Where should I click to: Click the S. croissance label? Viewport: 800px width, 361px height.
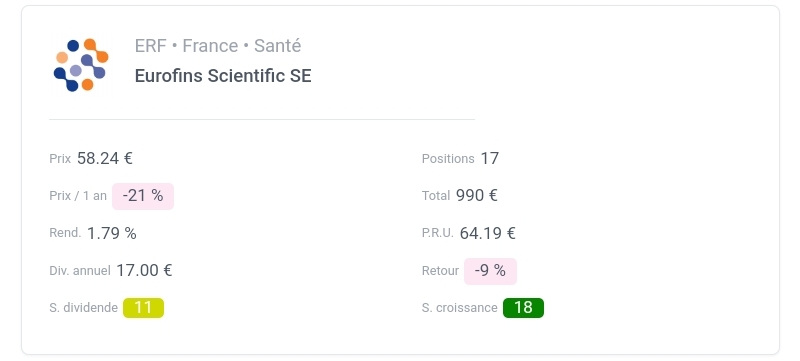[x=460, y=308]
